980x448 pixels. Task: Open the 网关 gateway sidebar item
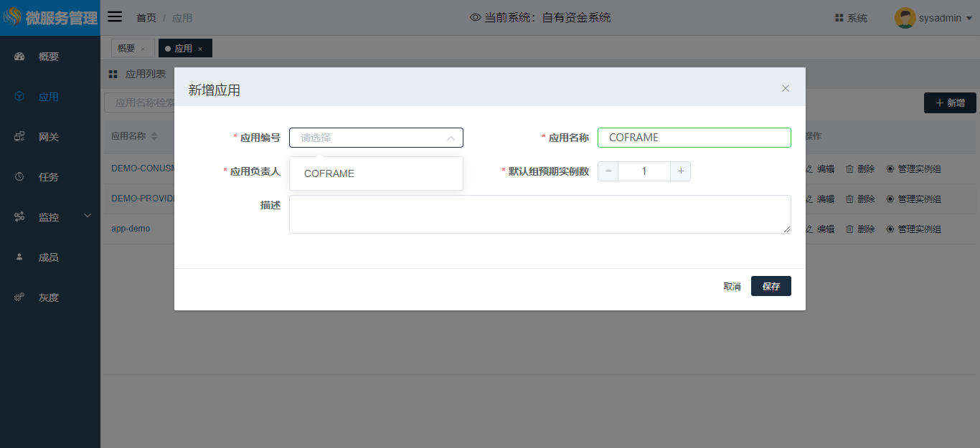pyautogui.click(x=48, y=137)
